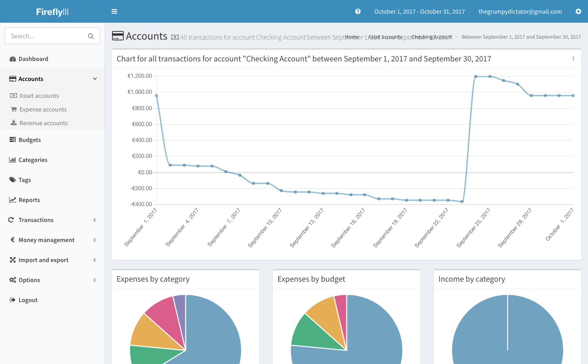Expand the Options submenu
The width and height of the screenshot is (588, 364).
coord(95,280)
